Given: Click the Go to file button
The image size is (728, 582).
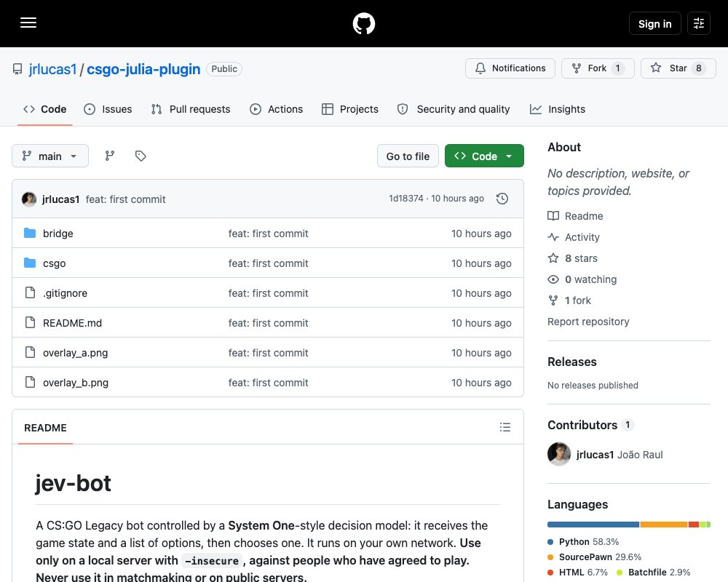Looking at the screenshot, I should click(x=408, y=156).
